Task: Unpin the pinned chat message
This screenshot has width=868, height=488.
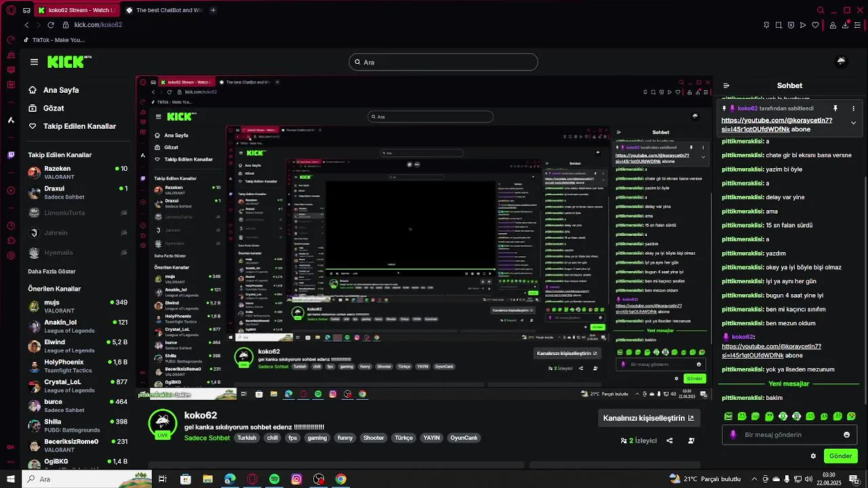Action: tap(835, 108)
